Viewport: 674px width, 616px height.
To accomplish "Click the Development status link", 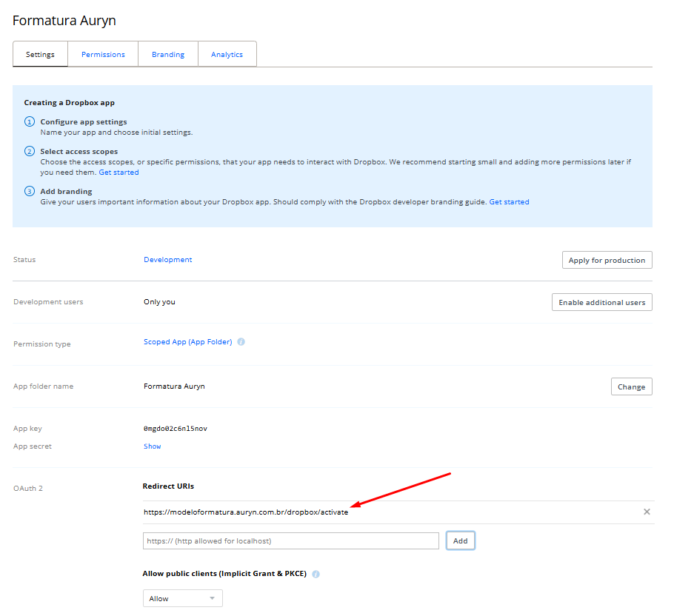I will click(167, 259).
